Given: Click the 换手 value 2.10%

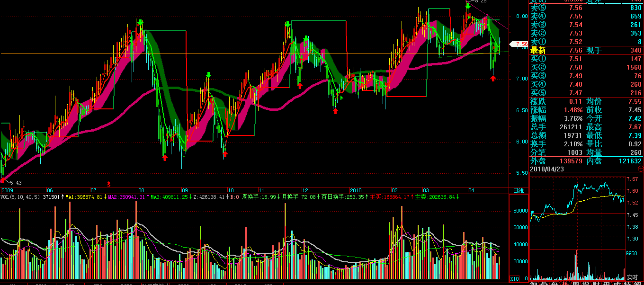Looking at the screenshot, I should 573,144.
